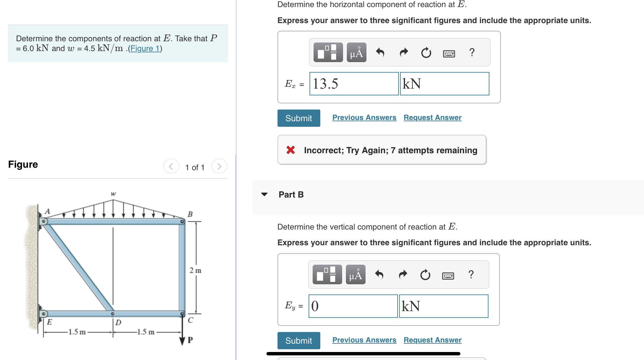Collapse the Part B section
Screen dimensions: 644x360
tap(265, 194)
